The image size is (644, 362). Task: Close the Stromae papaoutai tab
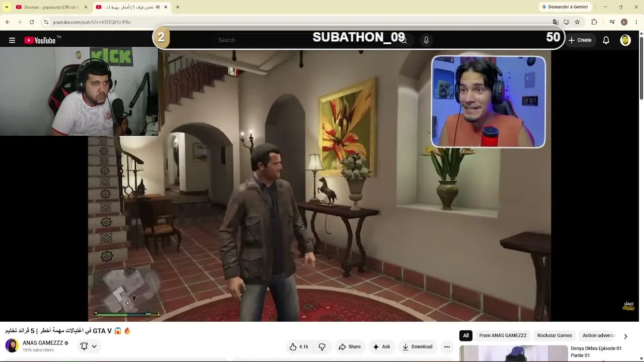(86, 7)
